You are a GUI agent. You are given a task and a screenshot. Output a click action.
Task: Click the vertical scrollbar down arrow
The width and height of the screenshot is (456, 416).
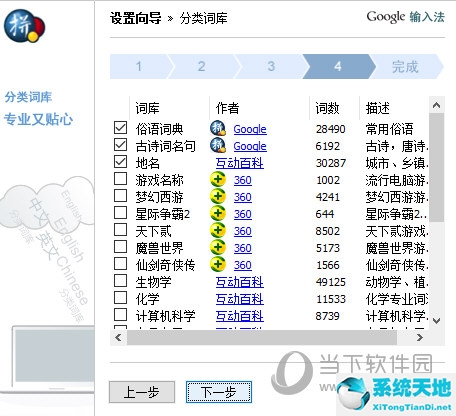436,321
